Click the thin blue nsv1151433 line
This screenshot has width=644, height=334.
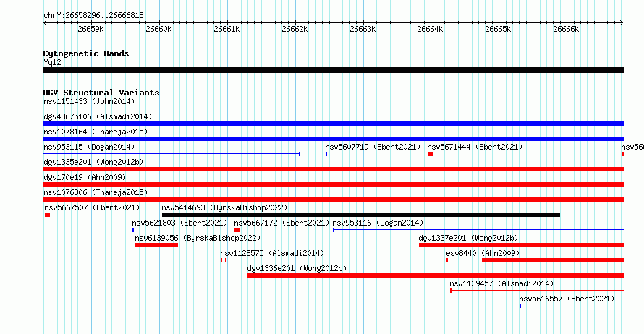pos(333,108)
